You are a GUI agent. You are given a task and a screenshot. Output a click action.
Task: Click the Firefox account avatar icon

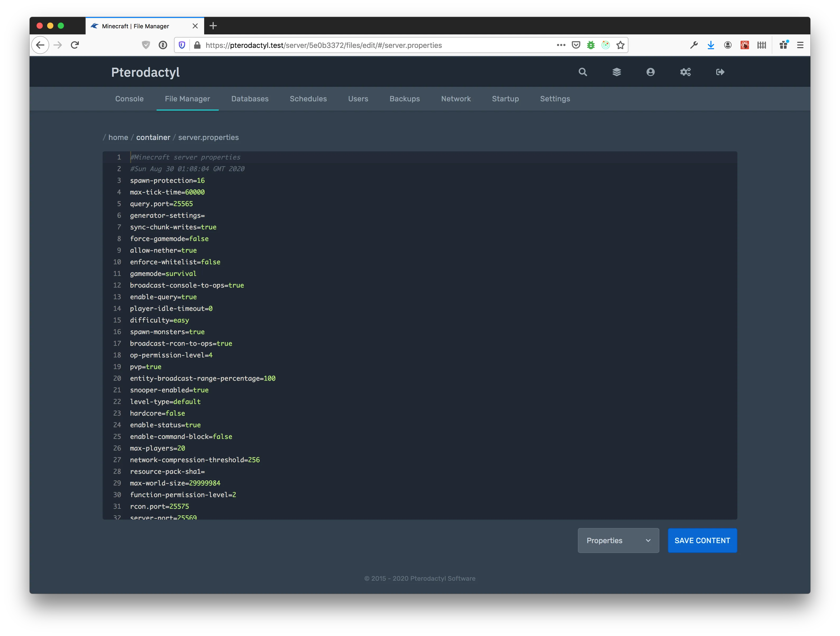coord(728,45)
